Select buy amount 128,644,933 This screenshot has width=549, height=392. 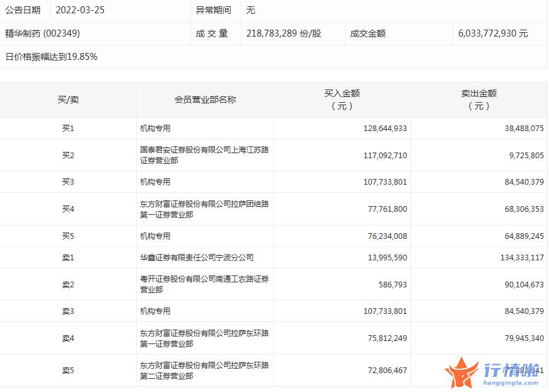pos(385,129)
